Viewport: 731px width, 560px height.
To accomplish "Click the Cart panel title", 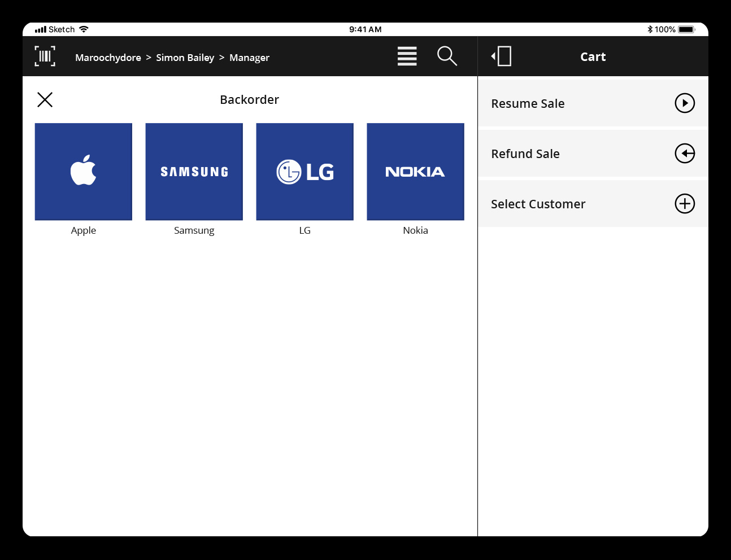I will [593, 57].
